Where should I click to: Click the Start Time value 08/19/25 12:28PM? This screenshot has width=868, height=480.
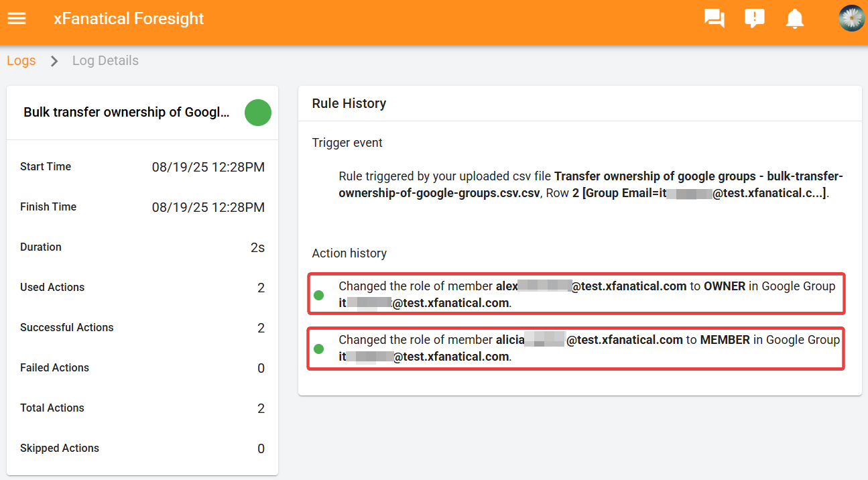coord(208,168)
